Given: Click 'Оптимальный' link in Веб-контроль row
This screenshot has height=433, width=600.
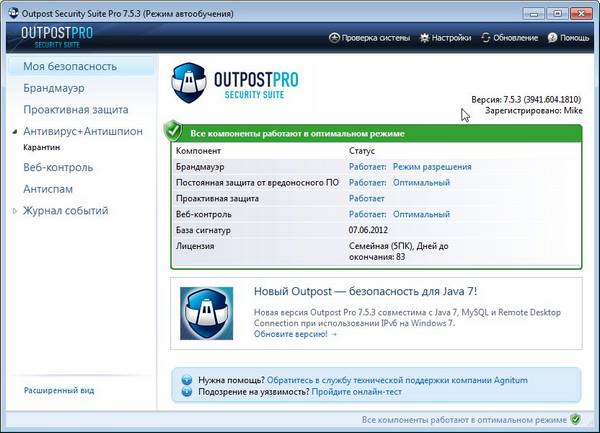Looking at the screenshot, I should click(421, 214).
